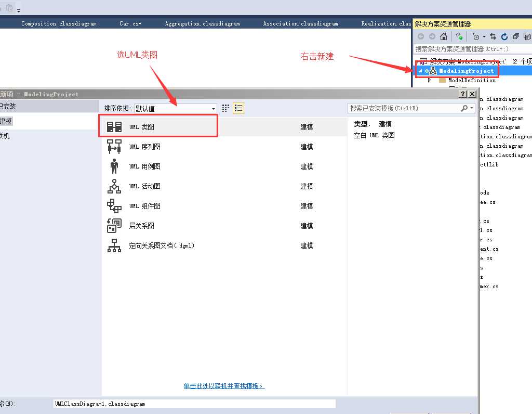
Task: Go to Solution Explorer Home view
Action: tap(444, 36)
